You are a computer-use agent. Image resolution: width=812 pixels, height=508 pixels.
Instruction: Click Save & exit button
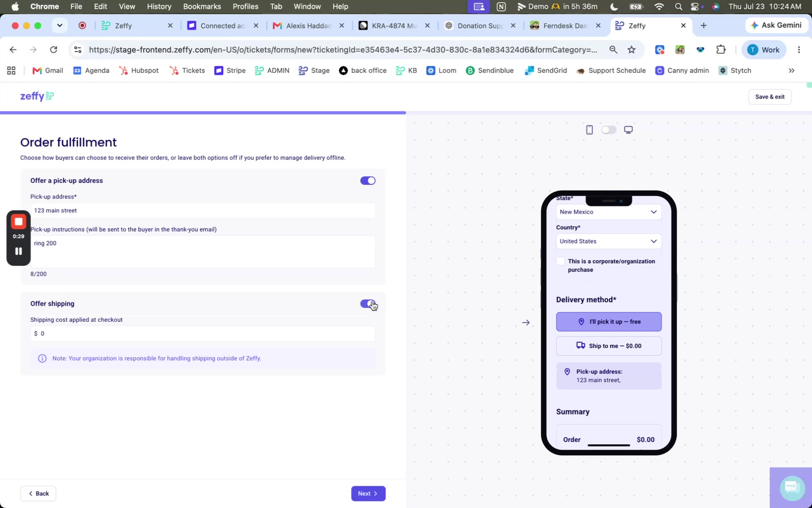[770, 97]
